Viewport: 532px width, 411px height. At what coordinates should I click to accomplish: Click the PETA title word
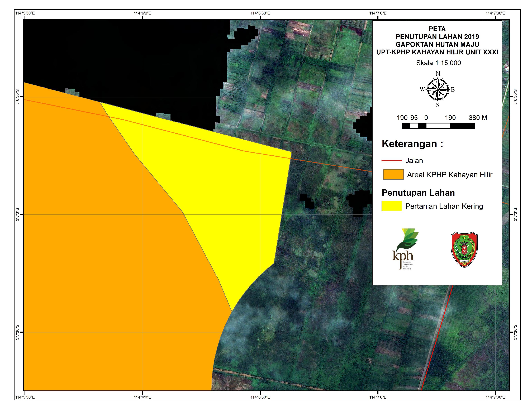[x=437, y=29]
